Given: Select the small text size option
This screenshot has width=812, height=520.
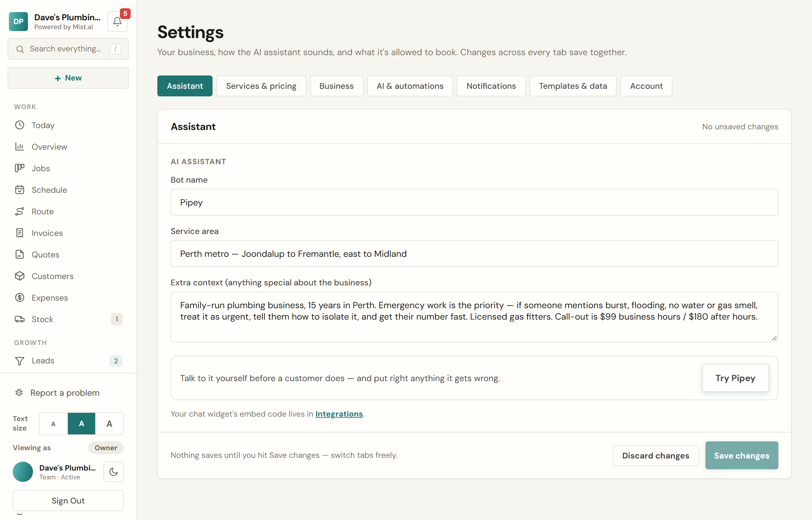Looking at the screenshot, I should pyautogui.click(x=53, y=423).
